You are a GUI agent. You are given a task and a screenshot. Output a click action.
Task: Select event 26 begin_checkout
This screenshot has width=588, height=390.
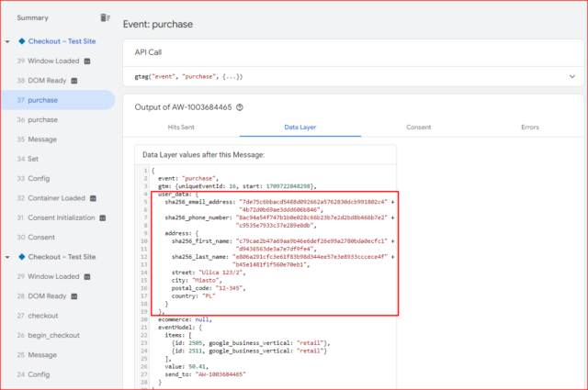coord(49,335)
